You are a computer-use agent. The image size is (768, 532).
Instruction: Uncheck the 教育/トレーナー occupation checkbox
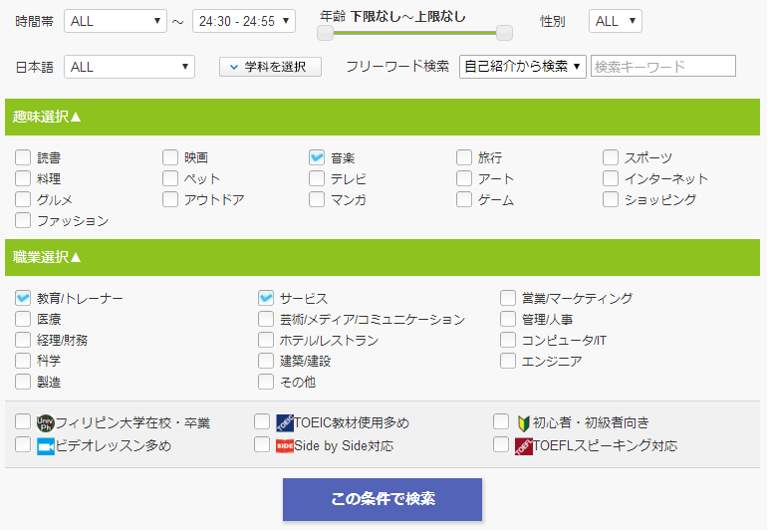23,298
